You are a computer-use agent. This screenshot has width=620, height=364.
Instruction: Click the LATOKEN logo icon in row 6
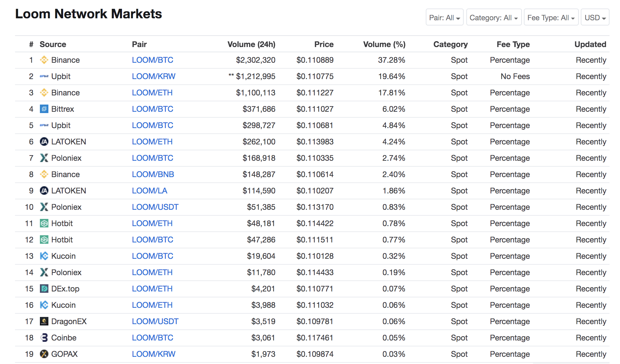tap(44, 141)
